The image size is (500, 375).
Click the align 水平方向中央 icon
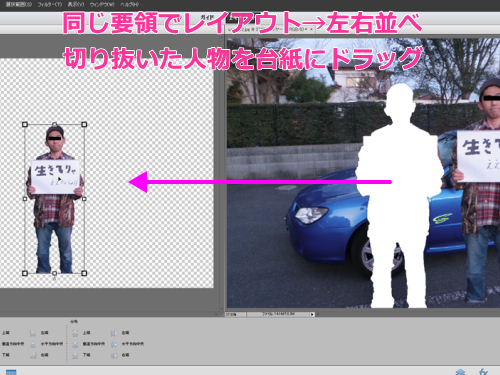click(33, 344)
